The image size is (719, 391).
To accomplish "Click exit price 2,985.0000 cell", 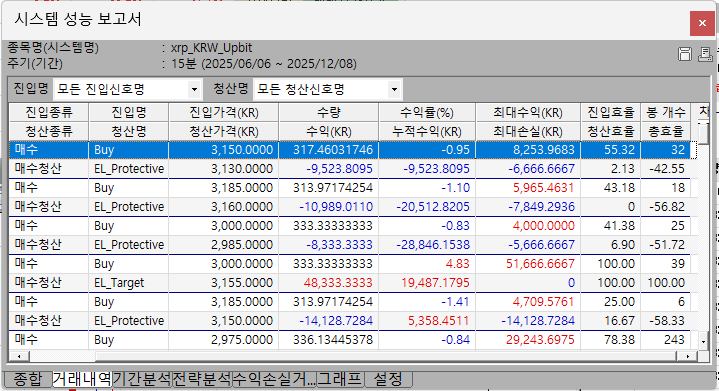I will coord(224,245).
